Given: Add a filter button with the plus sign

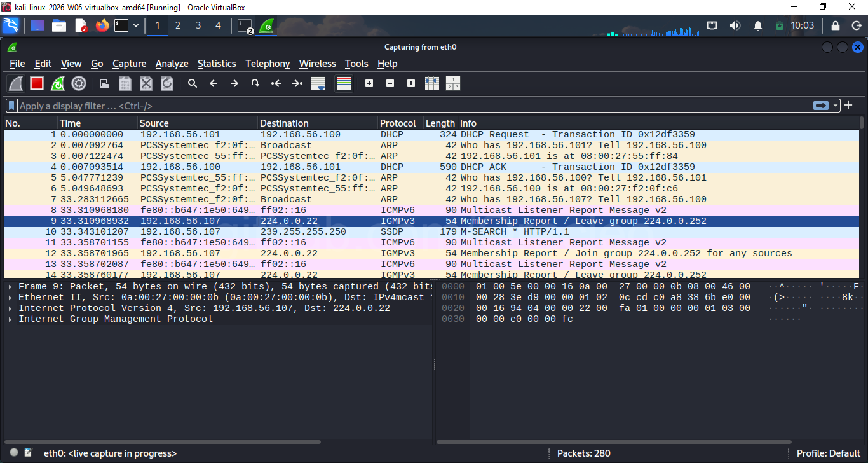Looking at the screenshot, I should (848, 106).
